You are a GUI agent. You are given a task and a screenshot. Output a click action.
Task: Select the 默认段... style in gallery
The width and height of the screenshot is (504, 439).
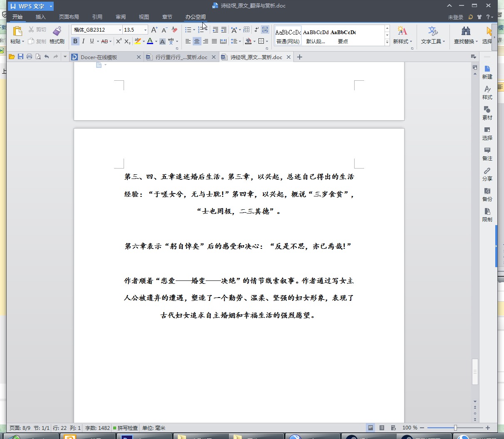click(x=315, y=36)
